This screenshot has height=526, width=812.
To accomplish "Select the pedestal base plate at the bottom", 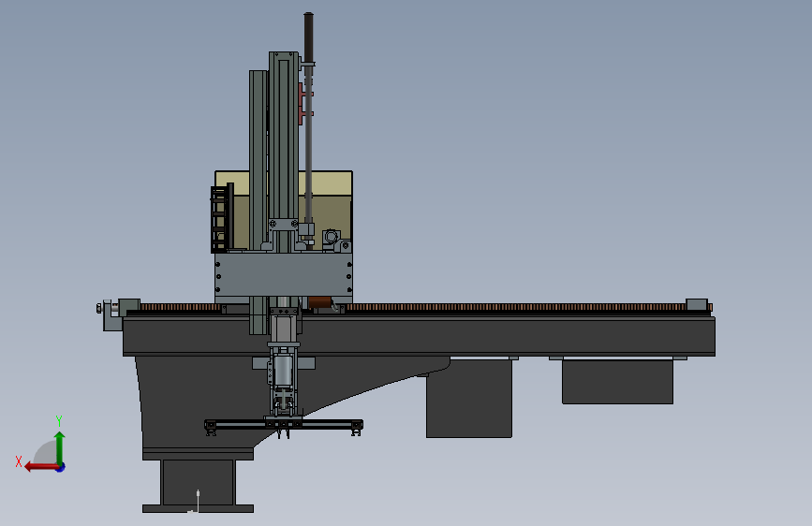I will coord(198,508).
